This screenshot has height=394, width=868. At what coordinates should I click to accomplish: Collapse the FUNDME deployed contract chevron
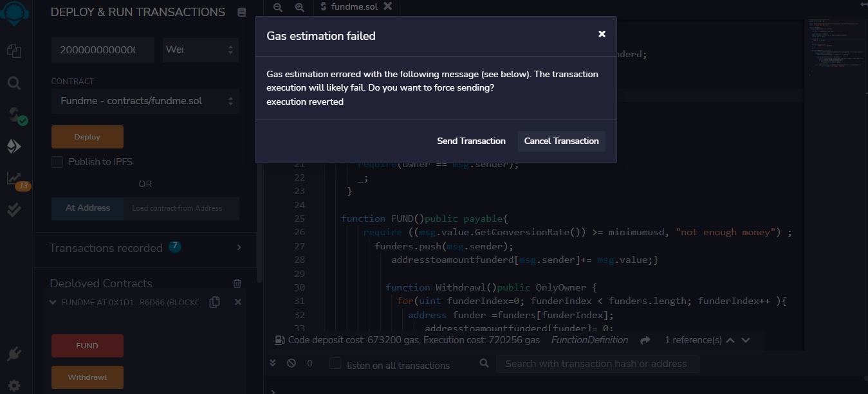[53, 302]
